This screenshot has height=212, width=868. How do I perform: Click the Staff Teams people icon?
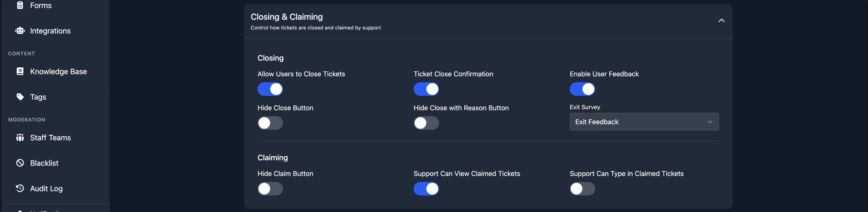click(x=20, y=138)
